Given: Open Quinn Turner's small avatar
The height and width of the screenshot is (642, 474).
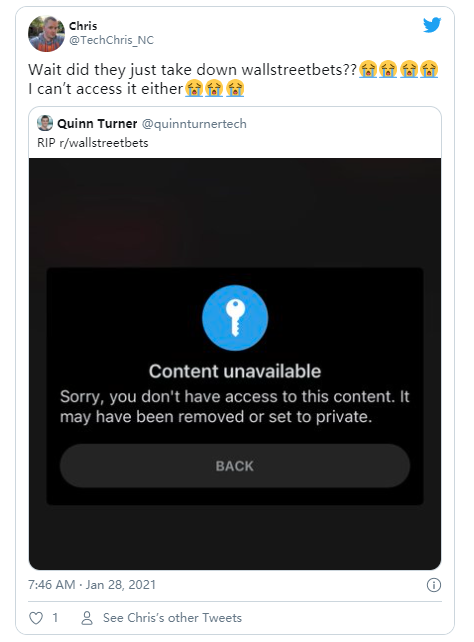Looking at the screenshot, I should [45, 123].
